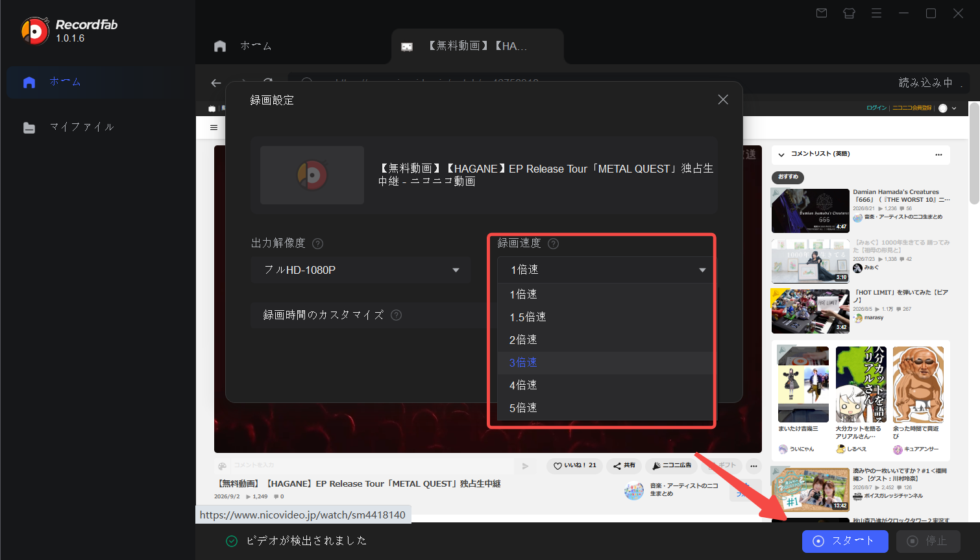980x560 pixels.
Task: Open the skin shirt icon
Action: coord(849,13)
